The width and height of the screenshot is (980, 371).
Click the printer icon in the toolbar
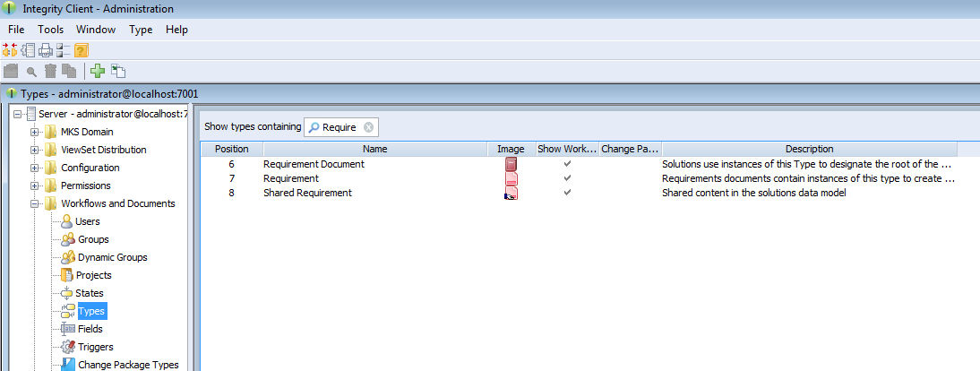pyautogui.click(x=45, y=50)
